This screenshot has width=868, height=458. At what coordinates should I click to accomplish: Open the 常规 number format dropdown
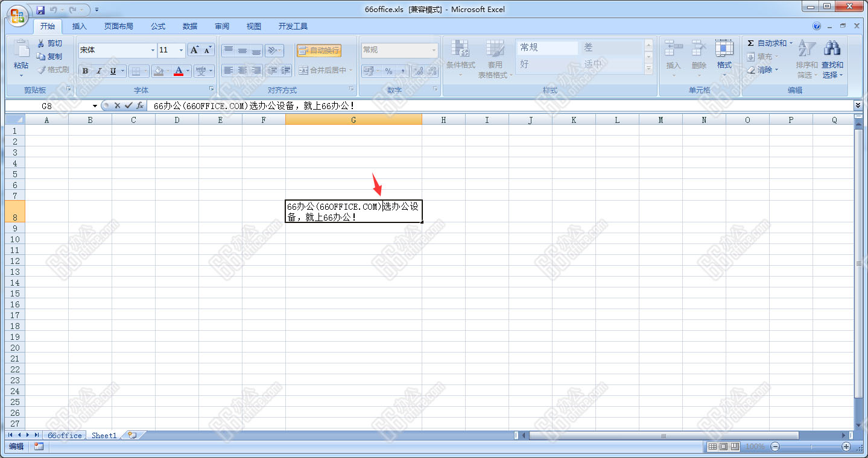434,50
